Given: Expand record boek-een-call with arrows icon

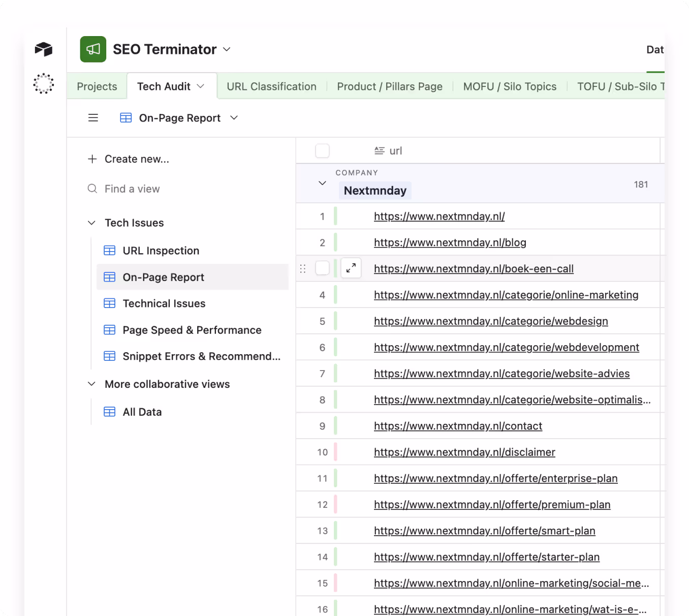Looking at the screenshot, I should 351,268.
